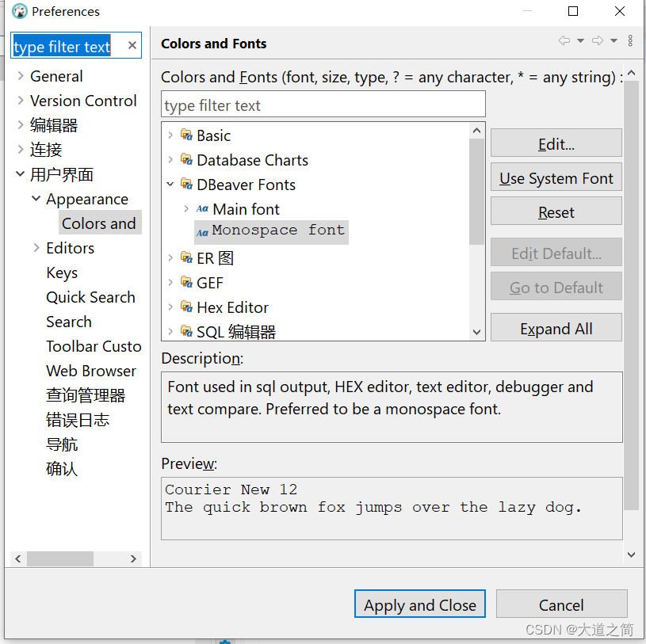This screenshot has height=644, width=646.
Task: Click the fonts list scrollbar down arrow
Action: point(476,332)
